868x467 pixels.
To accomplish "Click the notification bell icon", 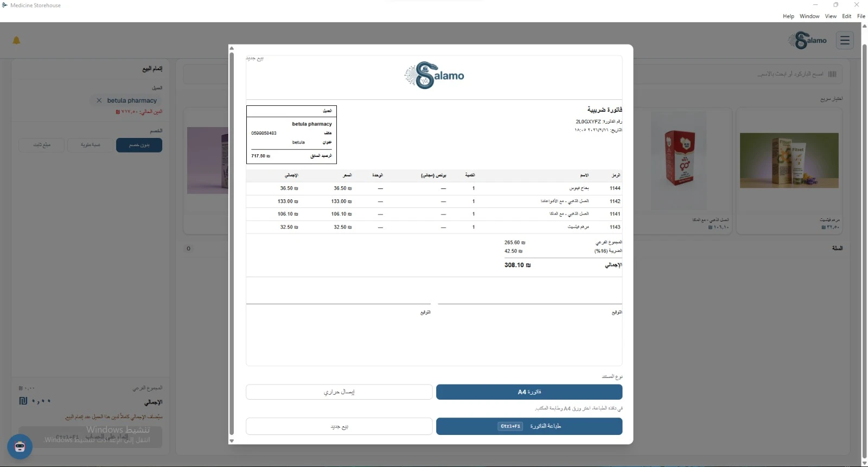I will [x=16, y=40].
